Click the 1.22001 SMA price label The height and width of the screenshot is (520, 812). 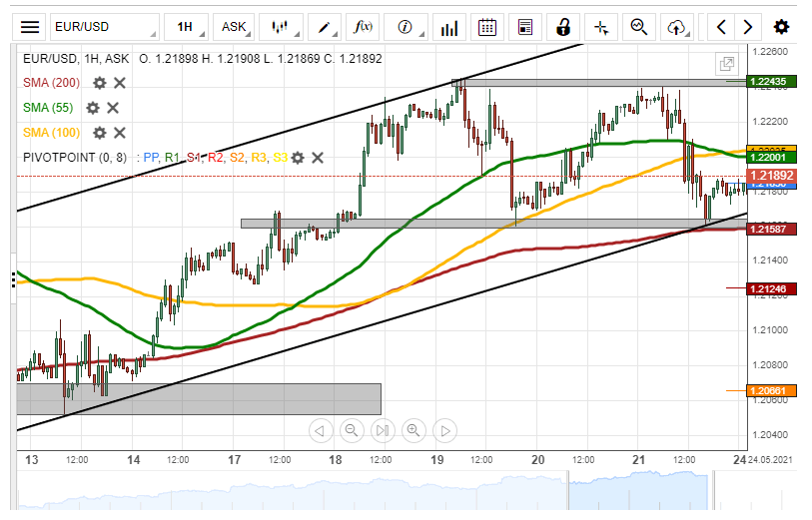[x=771, y=158]
